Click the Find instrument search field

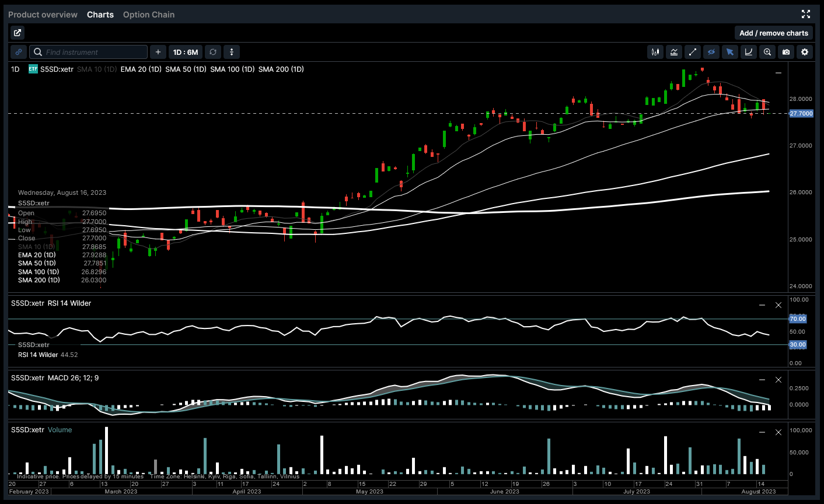pos(89,52)
